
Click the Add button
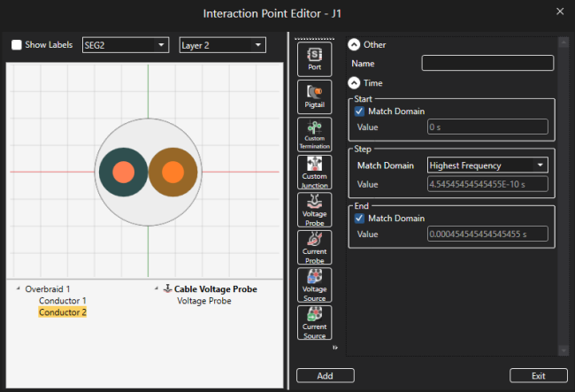click(326, 375)
